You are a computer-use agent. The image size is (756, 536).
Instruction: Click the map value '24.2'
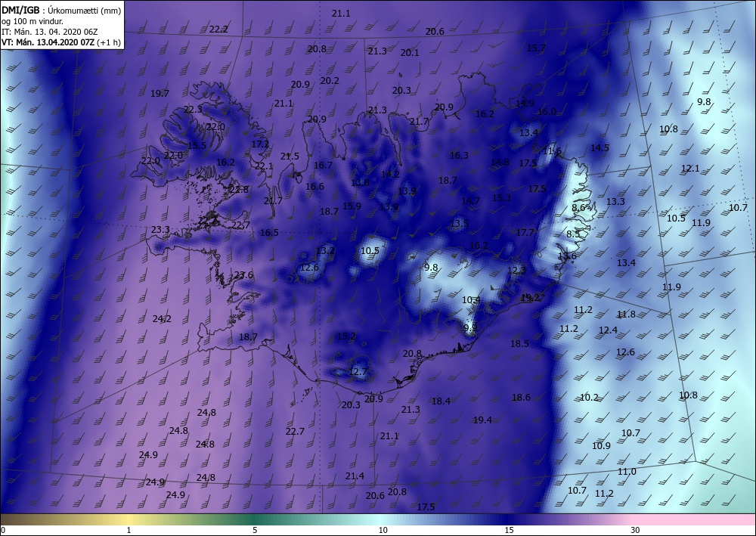(x=162, y=318)
